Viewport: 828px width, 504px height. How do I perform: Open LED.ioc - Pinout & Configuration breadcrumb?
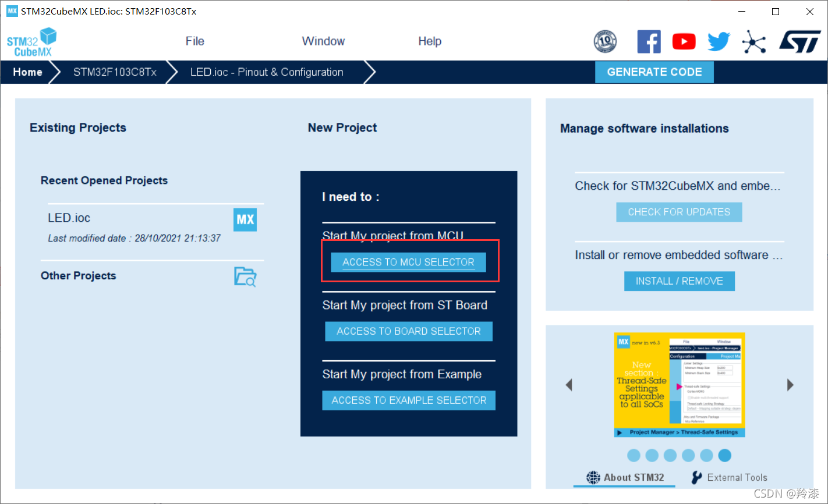point(267,72)
